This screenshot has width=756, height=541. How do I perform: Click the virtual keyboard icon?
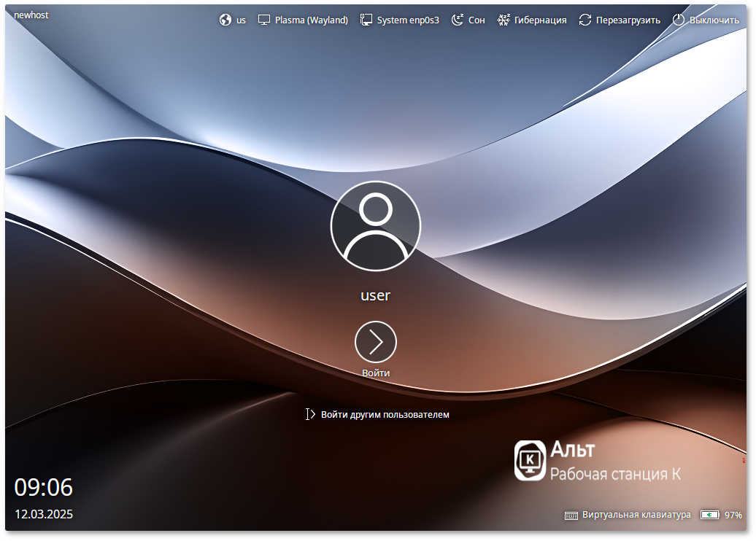571,515
